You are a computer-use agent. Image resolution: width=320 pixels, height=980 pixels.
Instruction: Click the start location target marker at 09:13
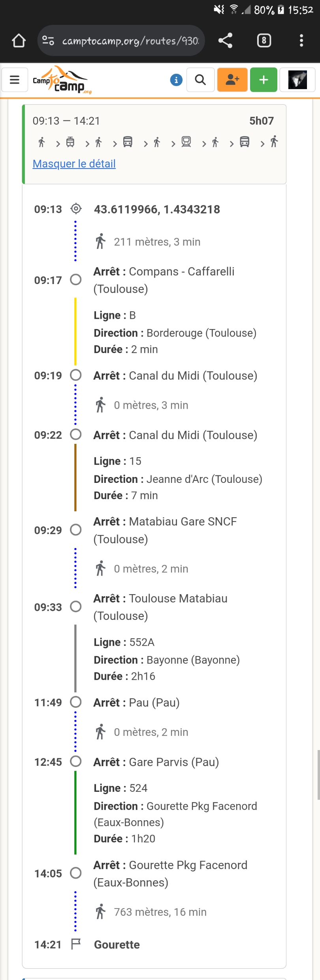click(76, 208)
